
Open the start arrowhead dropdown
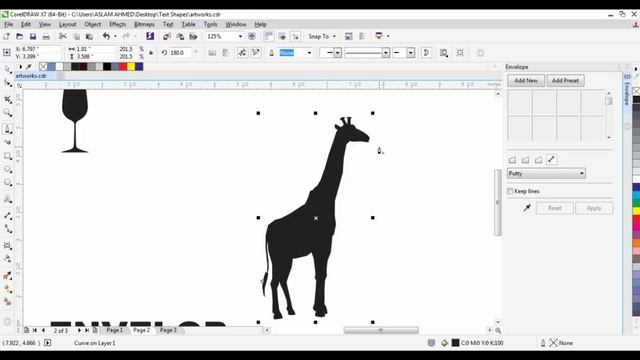click(337, 53)
